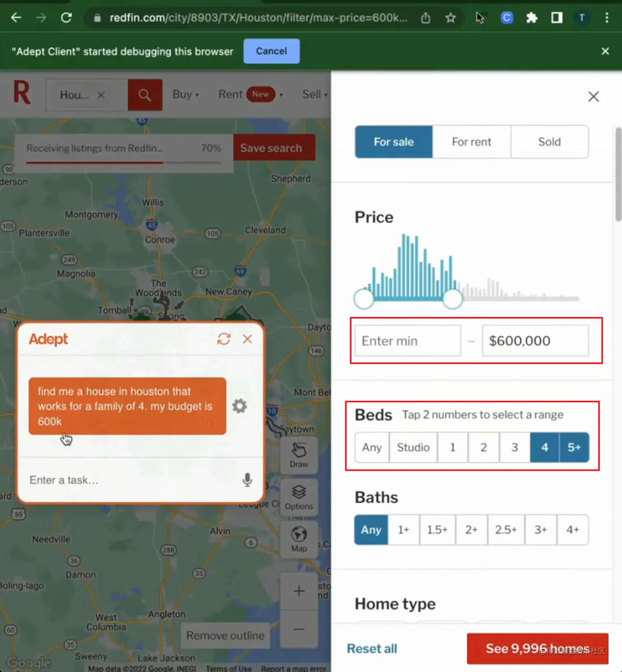Click the $600,000 max price field
This screenshot has height=672, width=622.
[536, 341]
